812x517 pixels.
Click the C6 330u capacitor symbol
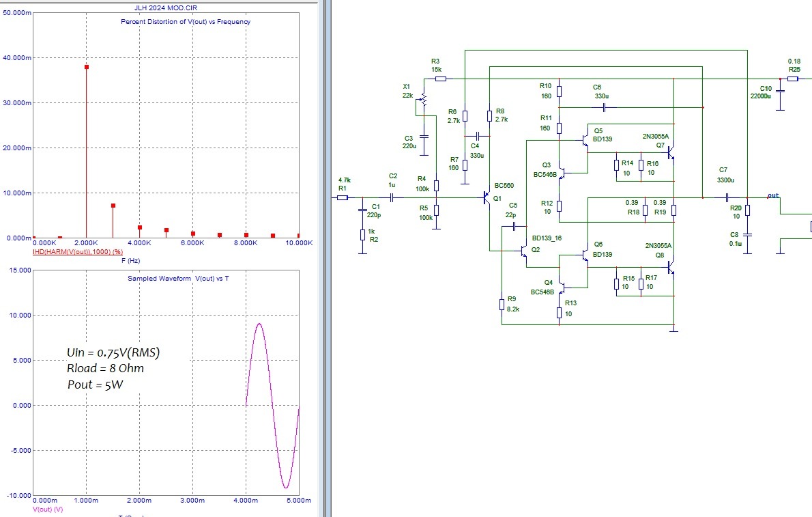(605, 108)
